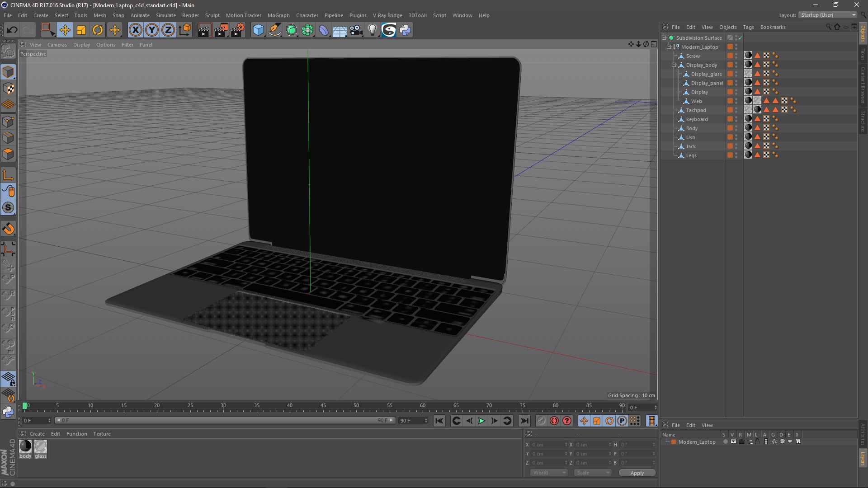This screenshot has height=488, width=868.
Task: Open Object Manager Tags menu
Action: point(748,27)
